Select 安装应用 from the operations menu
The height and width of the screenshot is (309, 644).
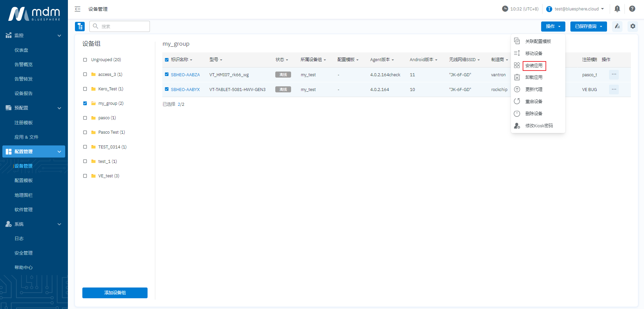534,66
